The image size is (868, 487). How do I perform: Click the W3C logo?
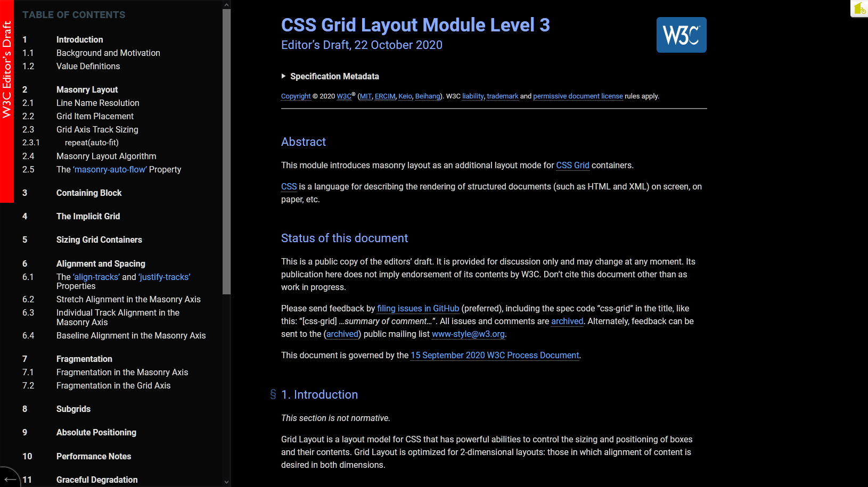(x=681, y=35)
